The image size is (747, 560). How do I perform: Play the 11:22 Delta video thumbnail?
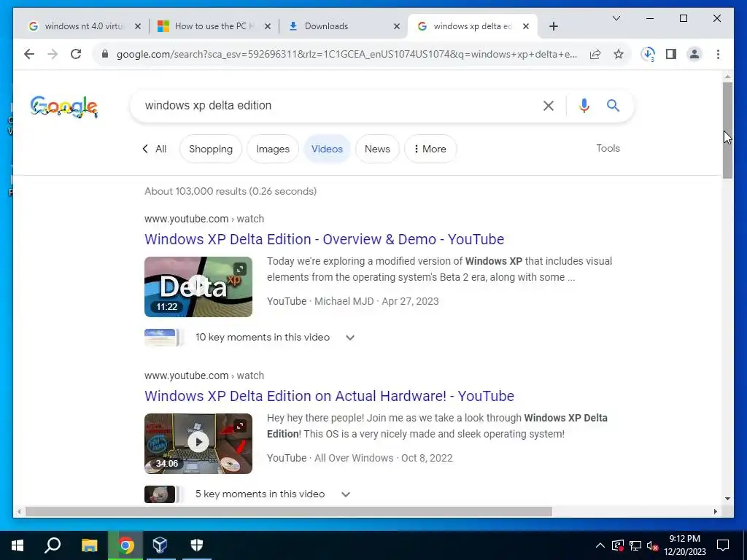[x=198, y=287]
